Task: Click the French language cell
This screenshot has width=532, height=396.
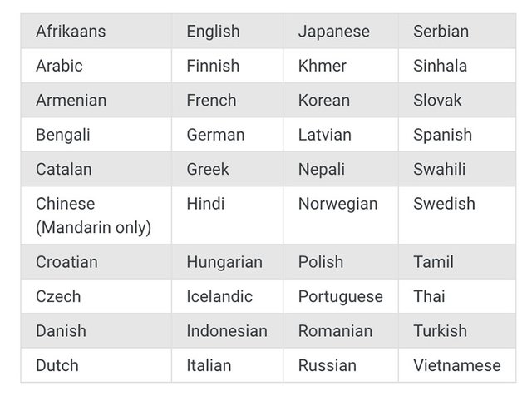Action: coord(211,100)
